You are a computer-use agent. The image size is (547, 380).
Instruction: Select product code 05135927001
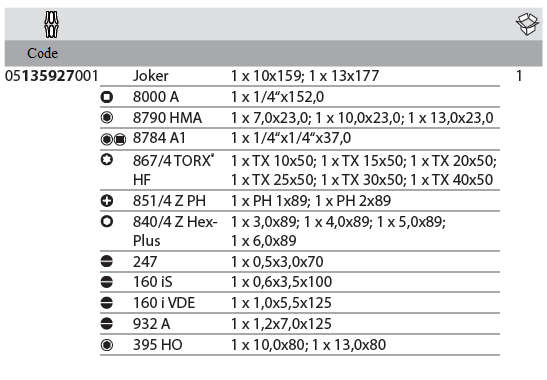pyautogui.click(x=52, y=76)
